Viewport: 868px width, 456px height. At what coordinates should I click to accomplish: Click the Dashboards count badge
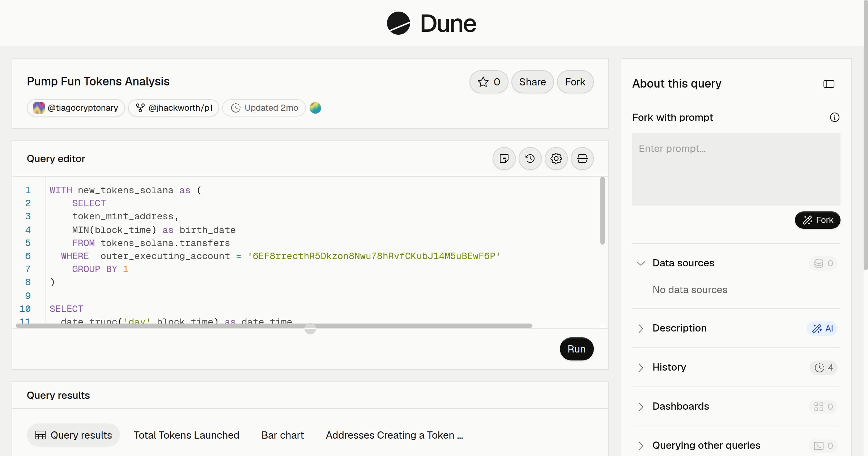click(x=824, y=406)
